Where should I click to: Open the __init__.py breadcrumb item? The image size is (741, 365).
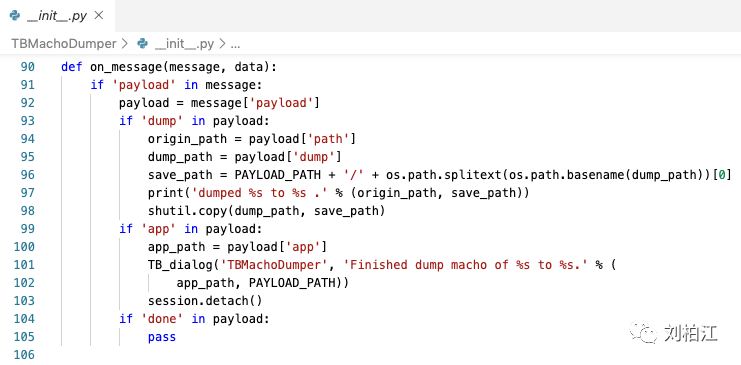pos(184,44)
